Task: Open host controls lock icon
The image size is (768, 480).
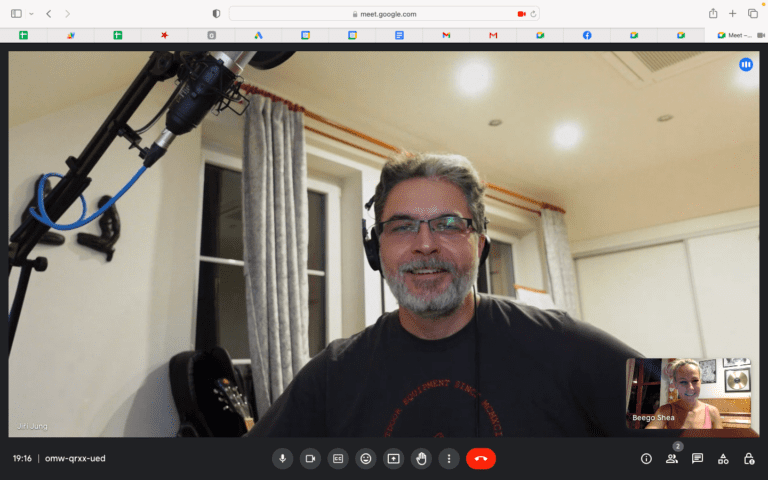Action: (x=749, y=458)
